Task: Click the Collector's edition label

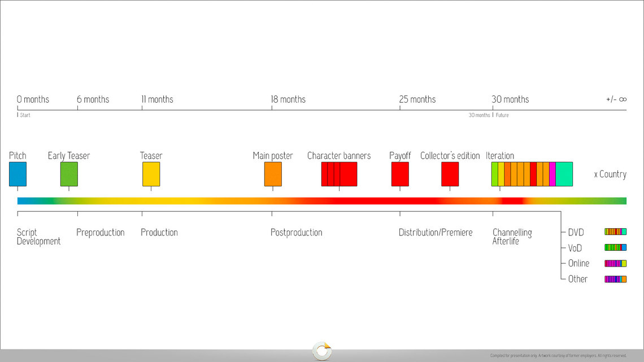Action: pos(450,155)
